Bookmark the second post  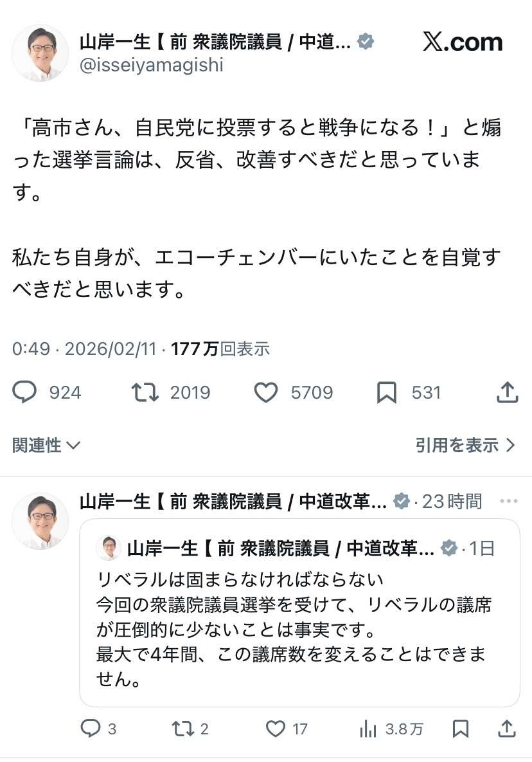point(460,728)
